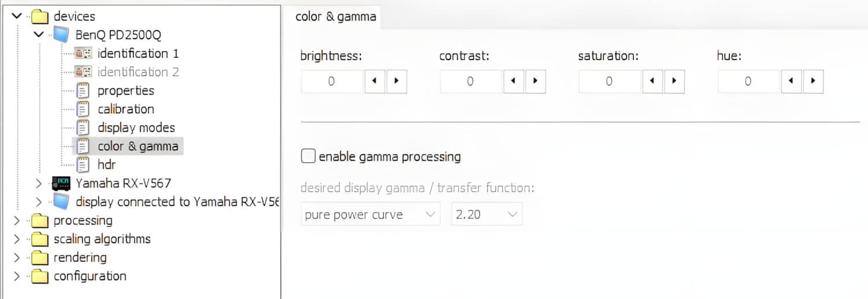
Task: Click the scaling algorithms folder icon
Action: 39,239
